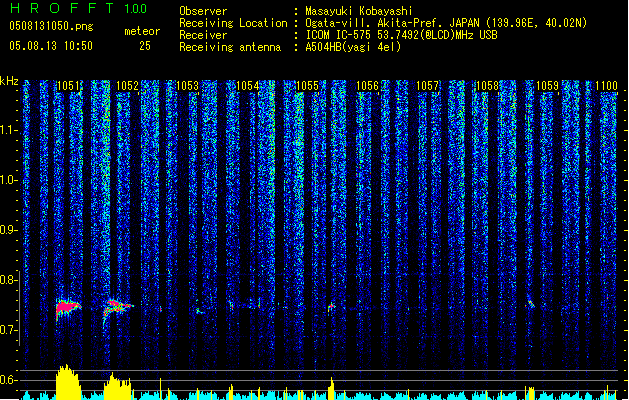The width and height of the screenshot is (629, 400).
Task: Click the 1.0 kHz axis tick label
Action: [x=8, y=180]
